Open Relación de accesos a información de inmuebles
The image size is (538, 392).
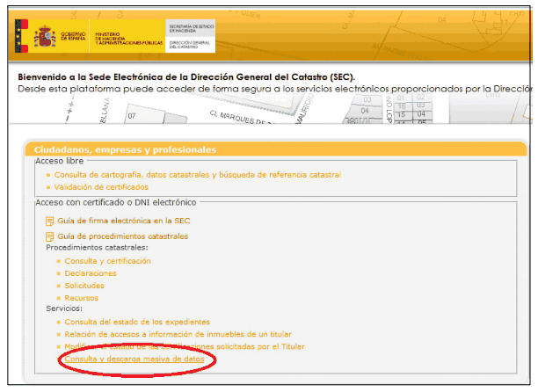pos(178,334)
